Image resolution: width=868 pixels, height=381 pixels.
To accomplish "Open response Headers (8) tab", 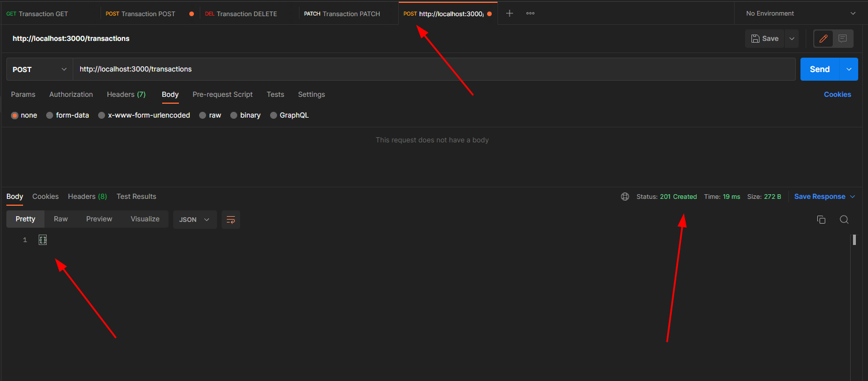I will (88, 197).
